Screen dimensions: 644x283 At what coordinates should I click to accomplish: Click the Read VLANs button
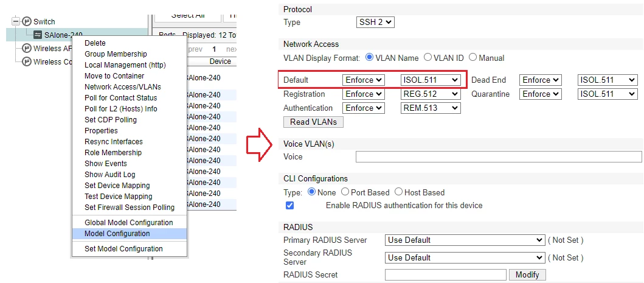click(x=313, y=122)
